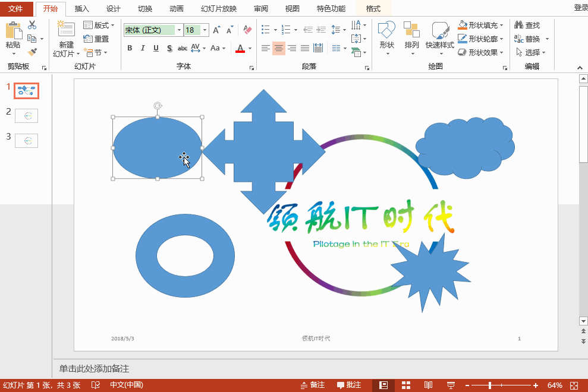Click zoom slider handle

pos(490,385)
